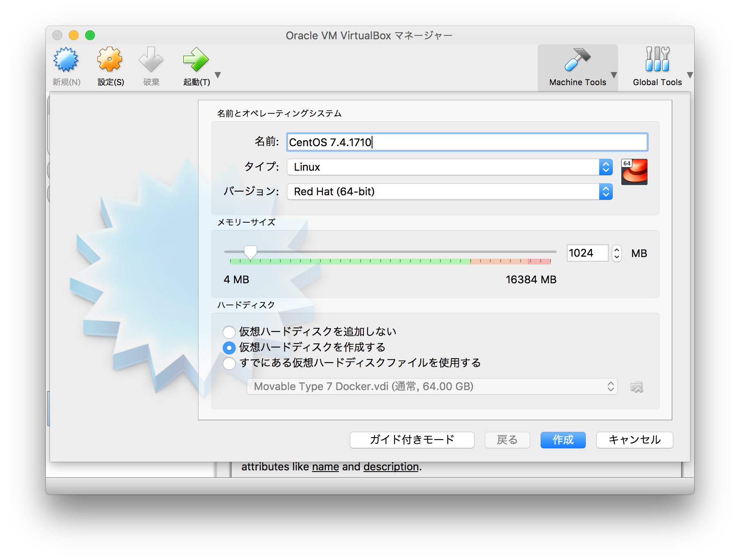Click the Back (戻る) button
This screenshot has height=560, width=740.
(x=507, y=440)
